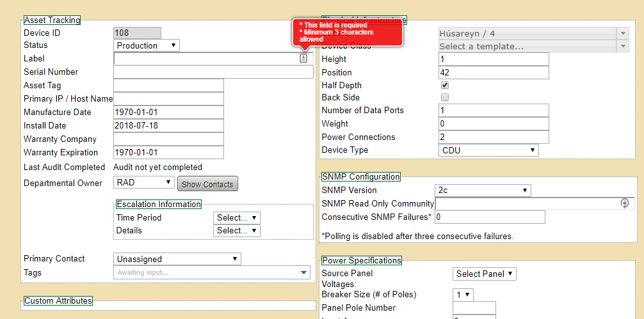Expand the Tags input dropdown arrow

point(303,273)
